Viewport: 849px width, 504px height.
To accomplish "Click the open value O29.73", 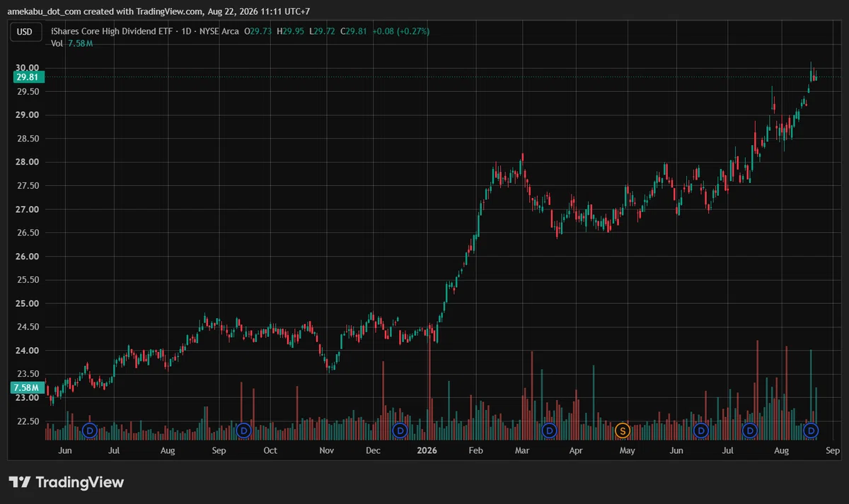I will [259, 31].
